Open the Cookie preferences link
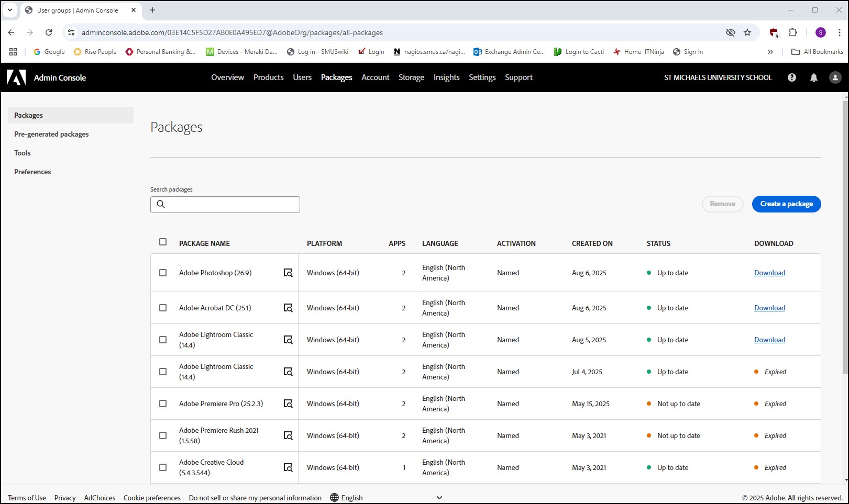The height and width of the screenshot is (504, 849). click(x=152, y=498)
